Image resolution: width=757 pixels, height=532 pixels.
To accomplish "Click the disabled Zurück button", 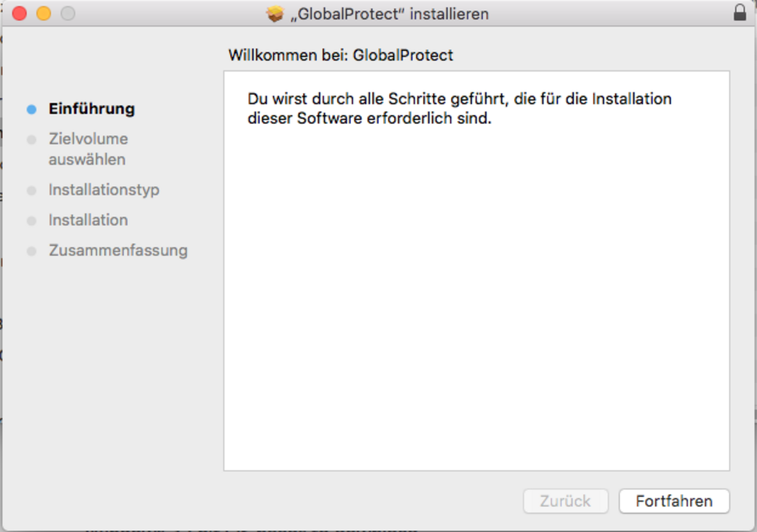I will pos(566,501).
